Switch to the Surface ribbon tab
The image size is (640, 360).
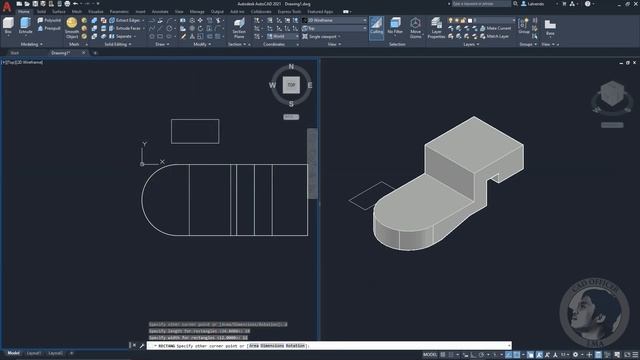pyautogui.click(x=59, y=12)
